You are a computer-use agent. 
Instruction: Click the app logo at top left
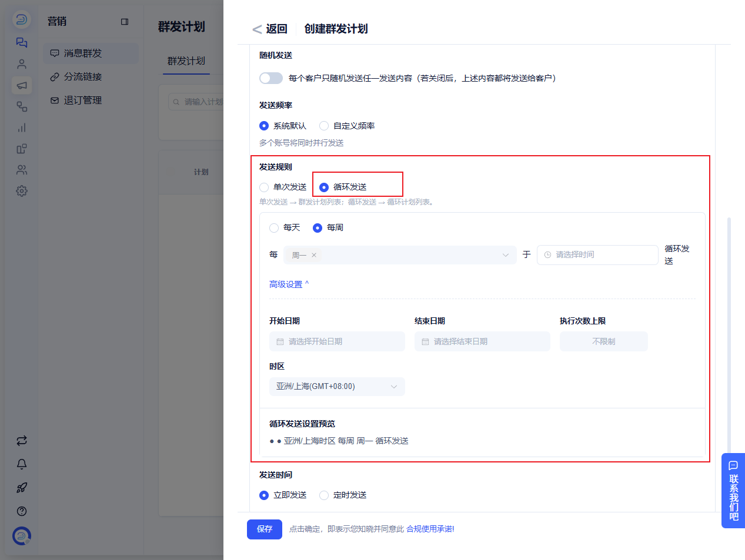(x=22, y=19)
